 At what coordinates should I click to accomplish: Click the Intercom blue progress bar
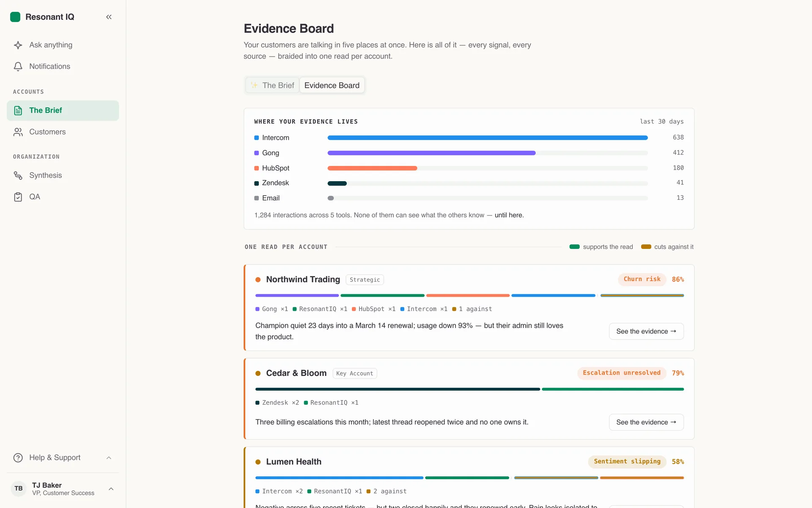tap(488, 138)
